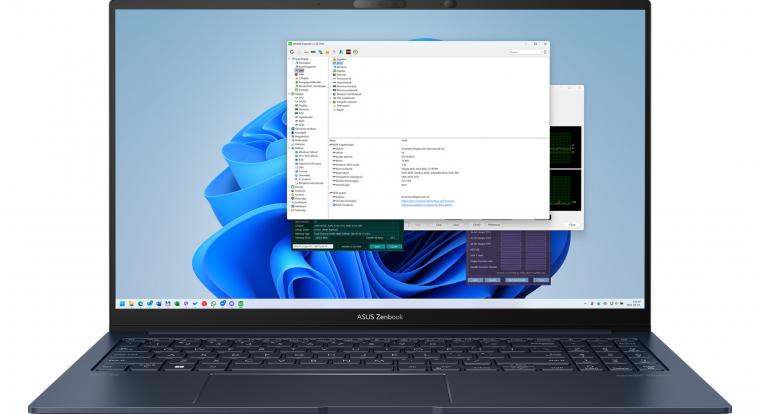Screen dimensions: 760x414
Task: Open the red circular app on taskbar
Action: pyautogui.click(x=204, y=304)
